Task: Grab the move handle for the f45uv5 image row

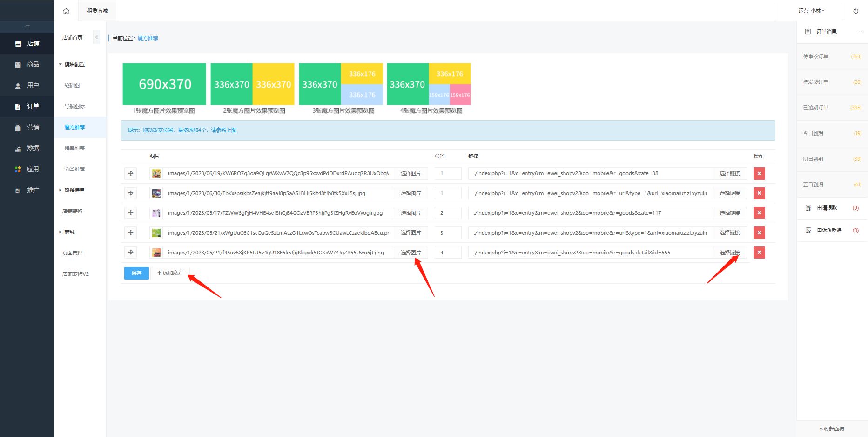Action: [131, 253]
